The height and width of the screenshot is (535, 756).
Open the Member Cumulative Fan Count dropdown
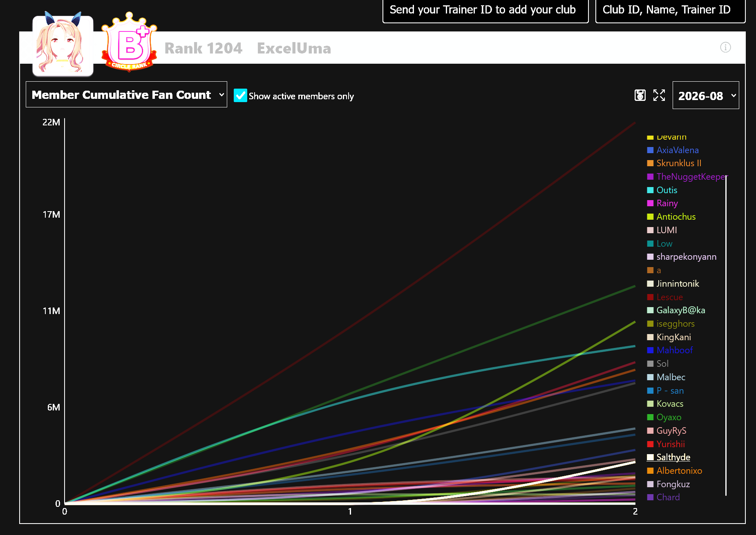pyautogui.click(x=126, y=94)
